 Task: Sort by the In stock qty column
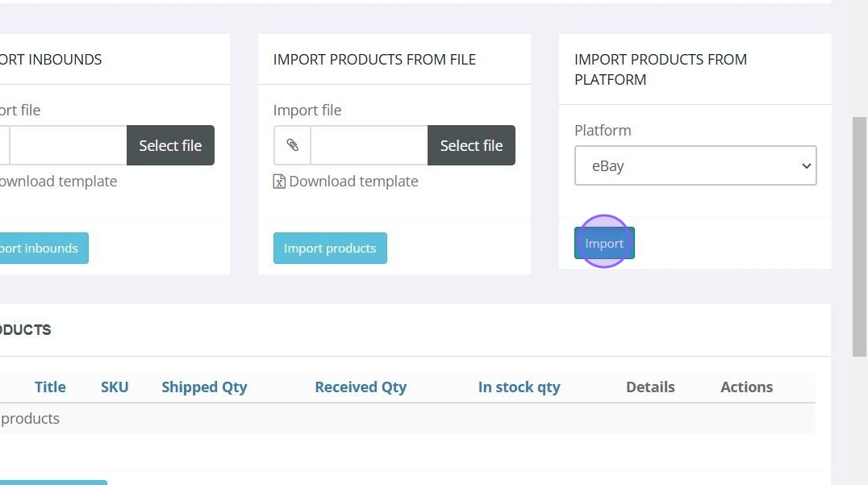click(519, 387)
